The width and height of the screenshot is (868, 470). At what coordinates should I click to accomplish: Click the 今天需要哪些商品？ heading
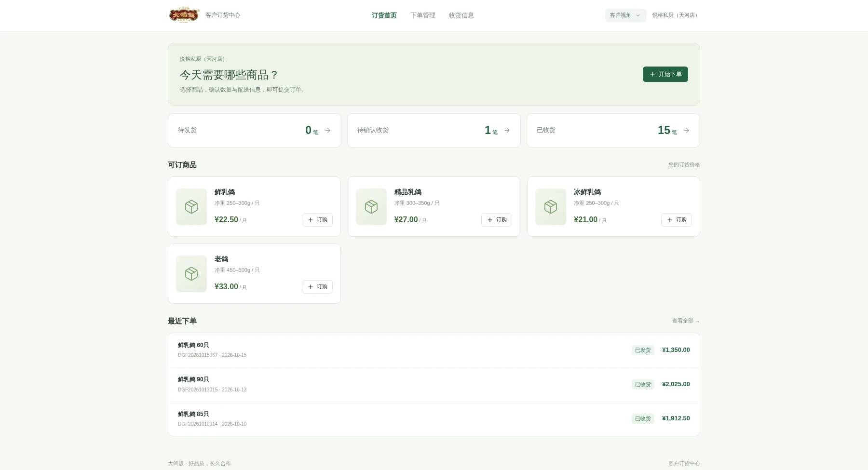(230, 75)
